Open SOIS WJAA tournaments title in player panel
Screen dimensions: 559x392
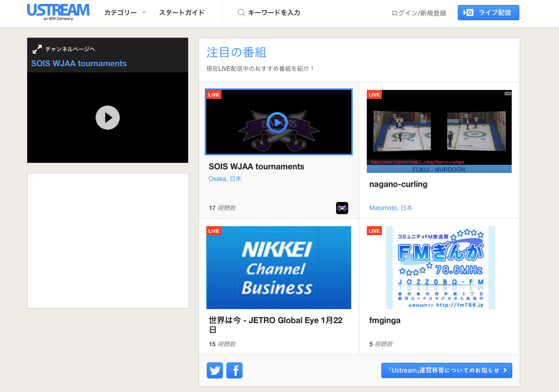click(79, 63)
